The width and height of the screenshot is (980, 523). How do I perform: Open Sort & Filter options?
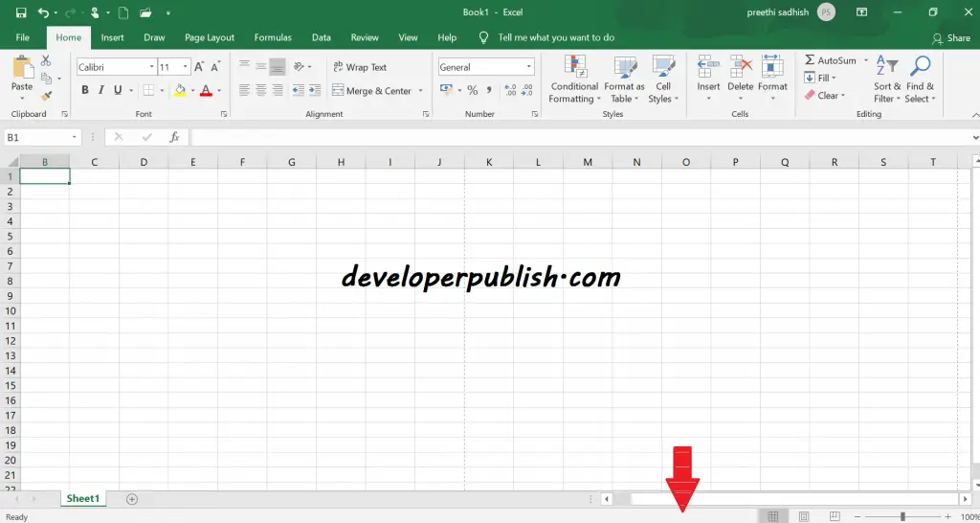(887, 79)
